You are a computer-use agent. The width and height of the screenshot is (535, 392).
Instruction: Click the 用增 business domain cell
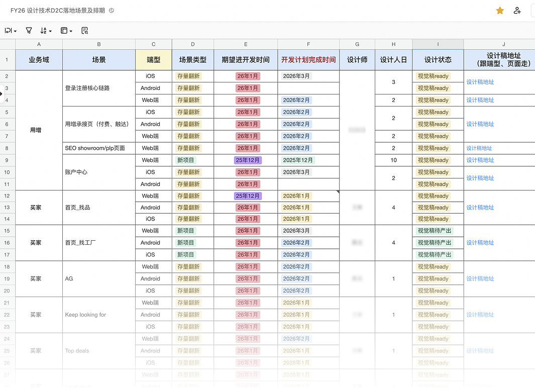39,130
